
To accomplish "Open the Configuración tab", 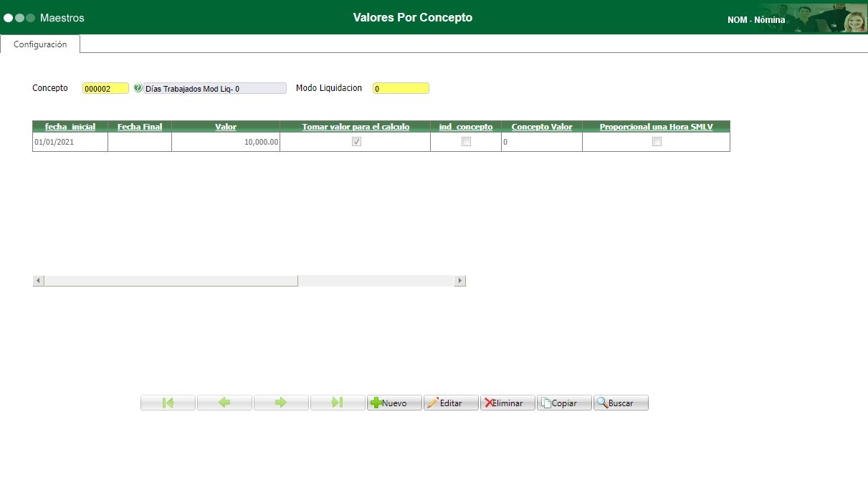I will point(40,44).
